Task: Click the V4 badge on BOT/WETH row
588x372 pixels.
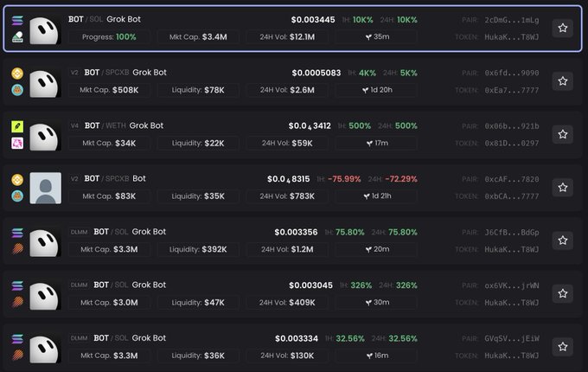Action: pyautogui.click(x=74, y=126)
